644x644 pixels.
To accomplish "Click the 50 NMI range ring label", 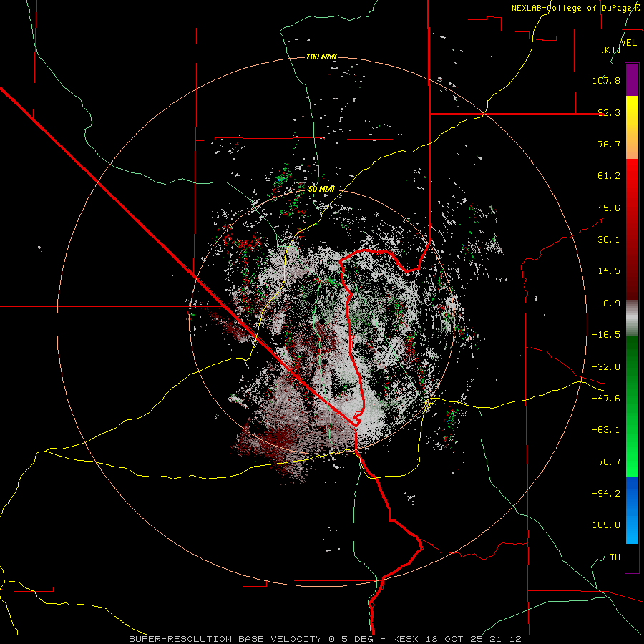I will pos(321,190).
